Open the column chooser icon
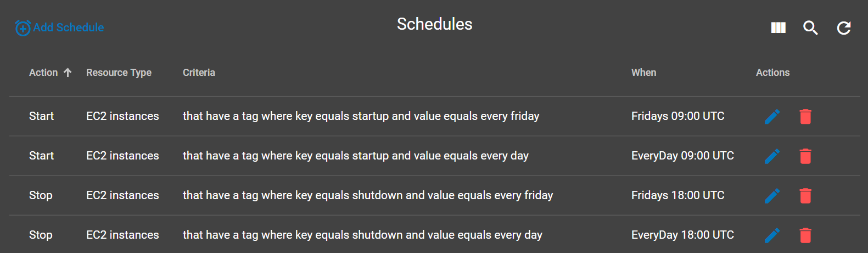The image size is (868, 253). click(x=778, y=28)
